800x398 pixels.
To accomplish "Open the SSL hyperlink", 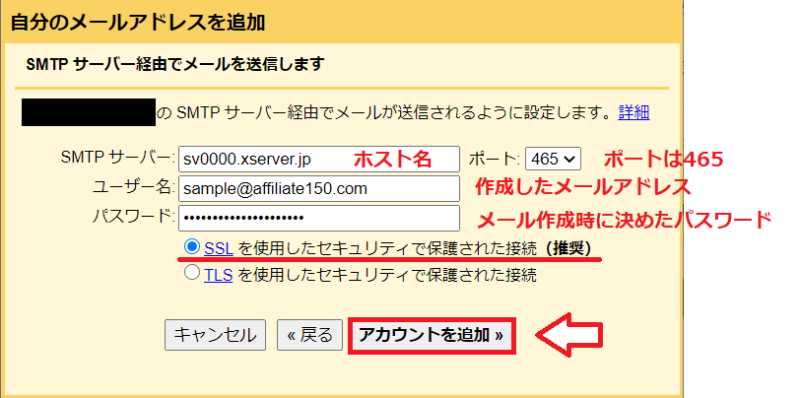I will [218, 248].
